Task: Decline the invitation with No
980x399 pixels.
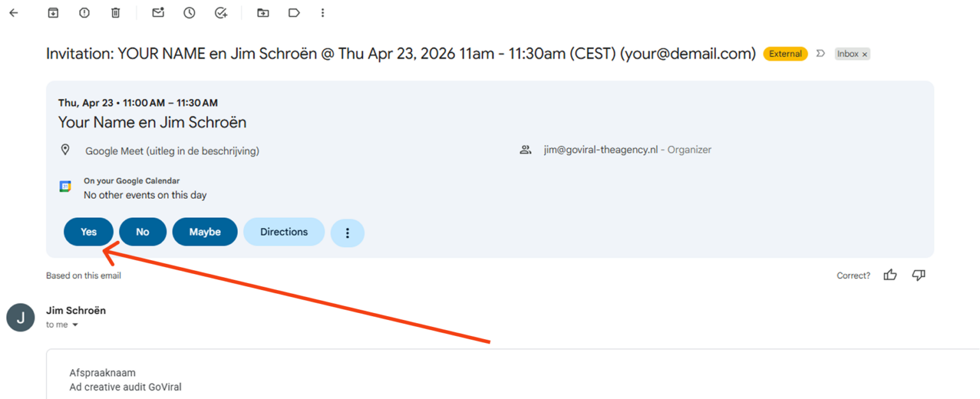Action: coord(143,232)
